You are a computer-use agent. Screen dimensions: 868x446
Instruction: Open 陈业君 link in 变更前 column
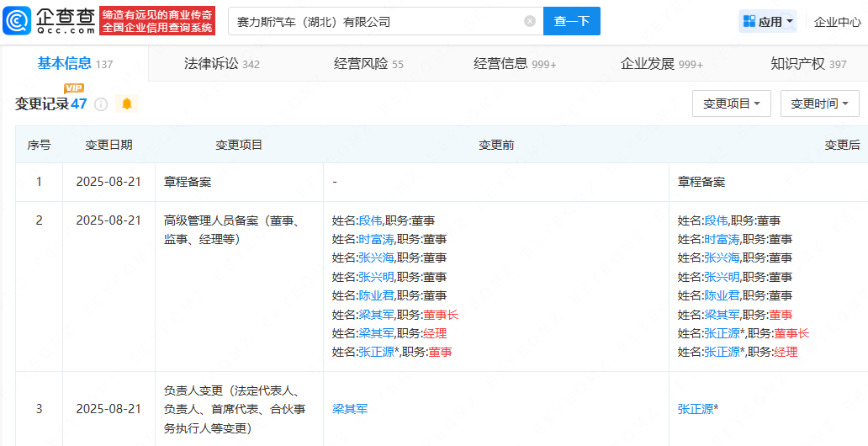coord(376,295)
